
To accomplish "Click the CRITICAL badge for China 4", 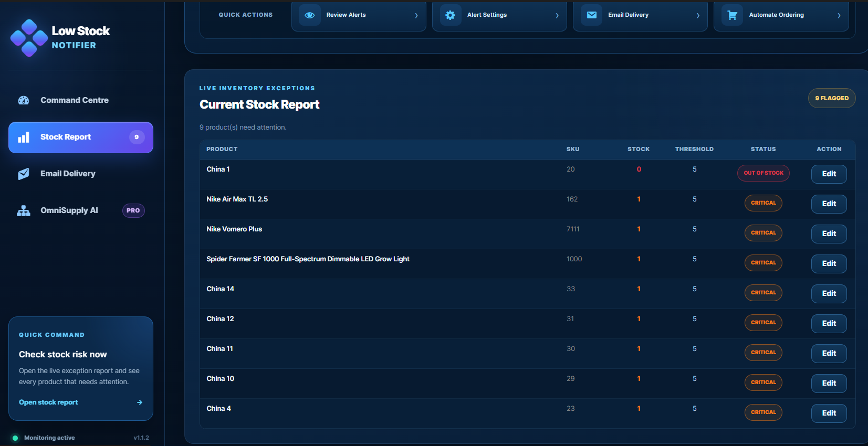I will 764,412.
